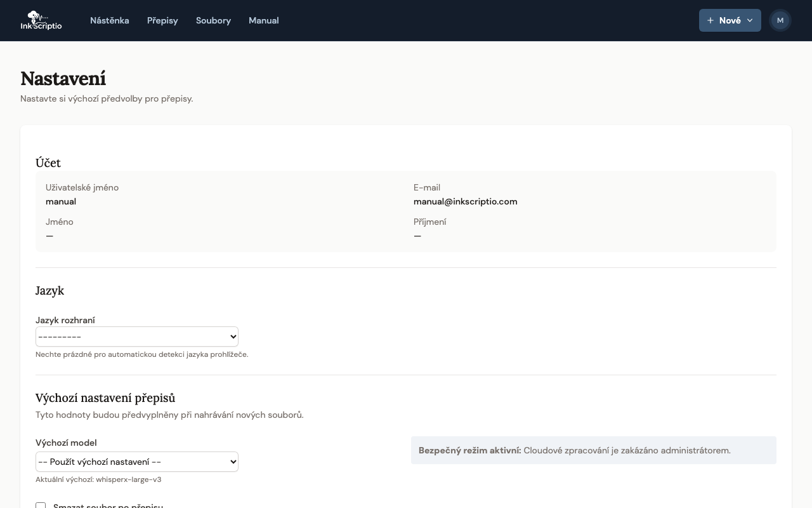812x508 pixels.
Task: Expand the chevron arrow next to Nové
Action: click(x=750, y=20)
